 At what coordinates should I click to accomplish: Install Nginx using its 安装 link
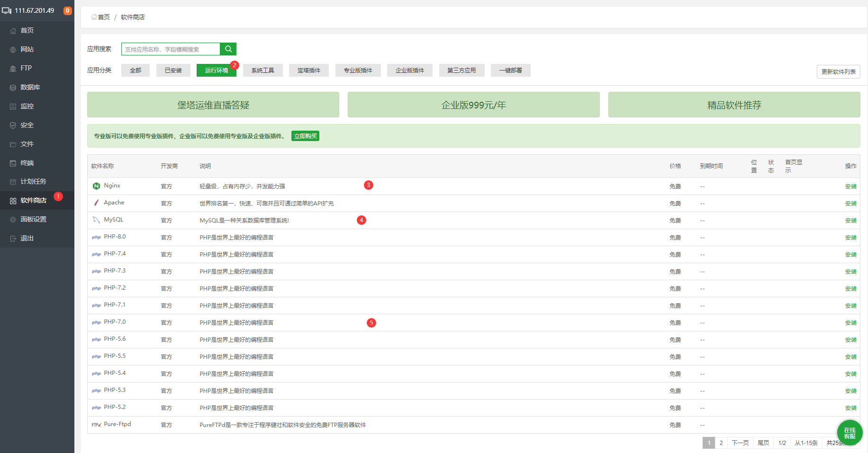click(850, 187)
